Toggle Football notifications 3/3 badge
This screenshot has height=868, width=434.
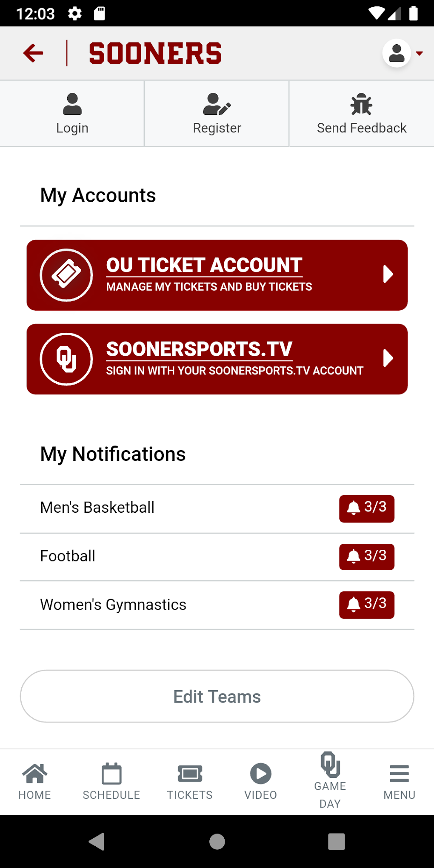tap(367, 556)
